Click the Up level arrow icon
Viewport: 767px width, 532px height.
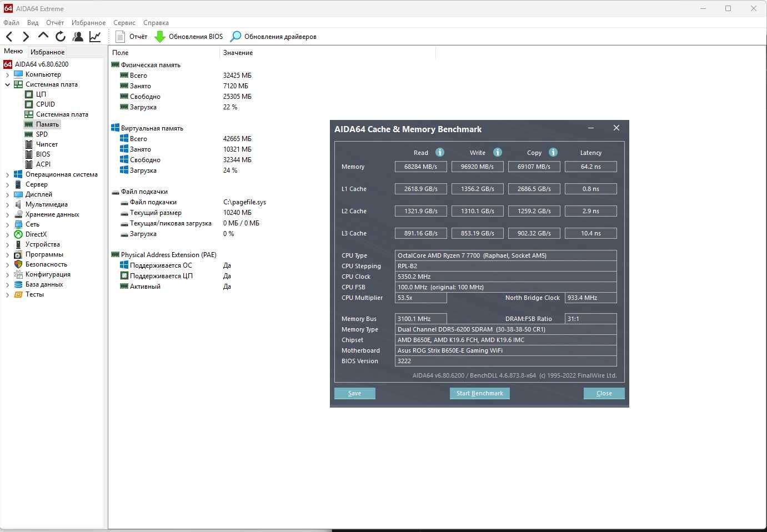[x=43, y=36]
